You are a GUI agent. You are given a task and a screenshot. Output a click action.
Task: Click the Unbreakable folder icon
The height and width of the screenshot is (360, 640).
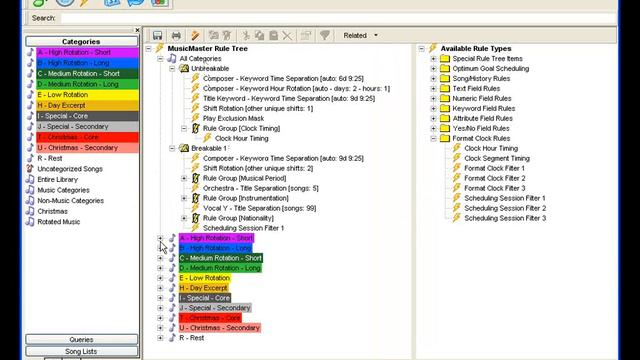pos(184,69)
